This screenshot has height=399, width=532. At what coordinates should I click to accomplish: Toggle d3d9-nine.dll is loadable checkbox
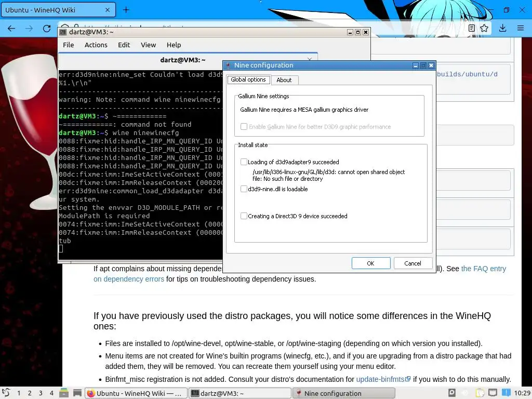point(244,189)
